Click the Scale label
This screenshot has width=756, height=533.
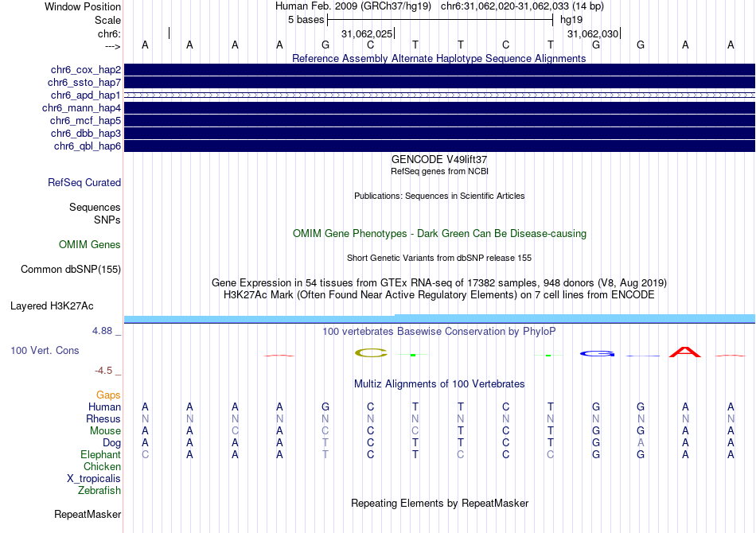108,20
